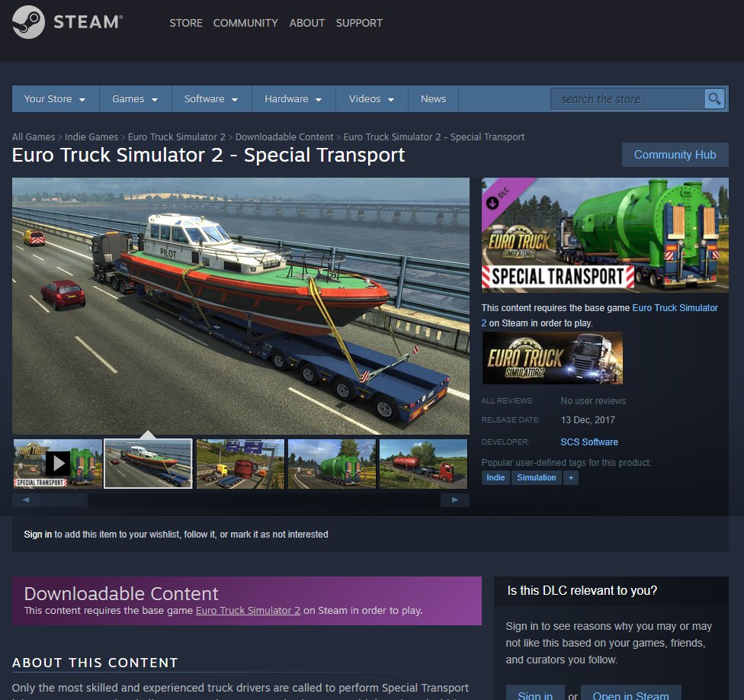
Task: Select the green tank screenshot thumbnail
Action: 332,463
